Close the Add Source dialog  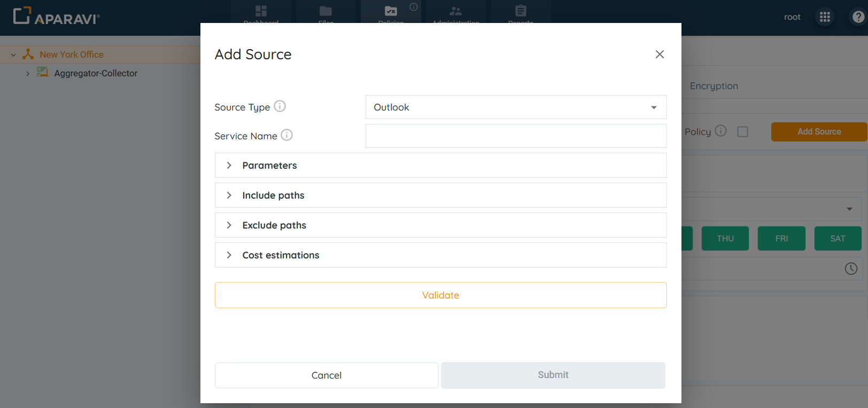tap(660, 54)
